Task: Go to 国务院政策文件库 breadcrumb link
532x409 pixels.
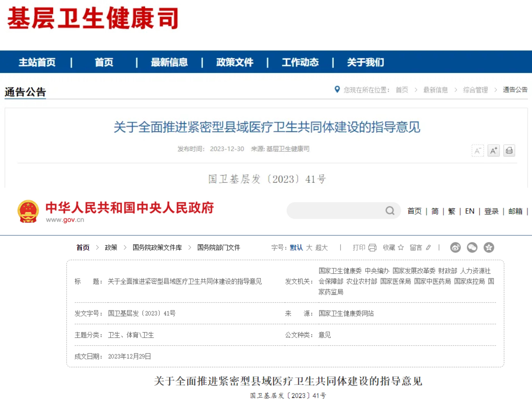Action: pos(157,248)
